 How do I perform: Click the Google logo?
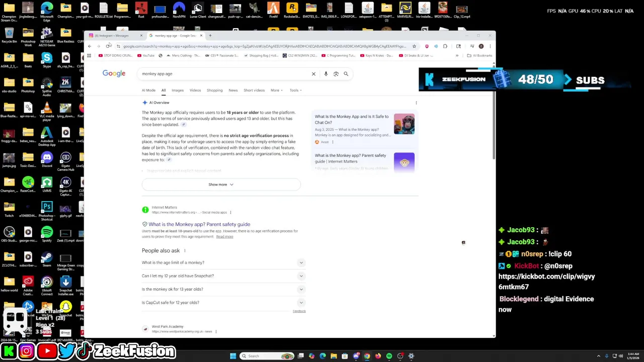tap(114, 73)
